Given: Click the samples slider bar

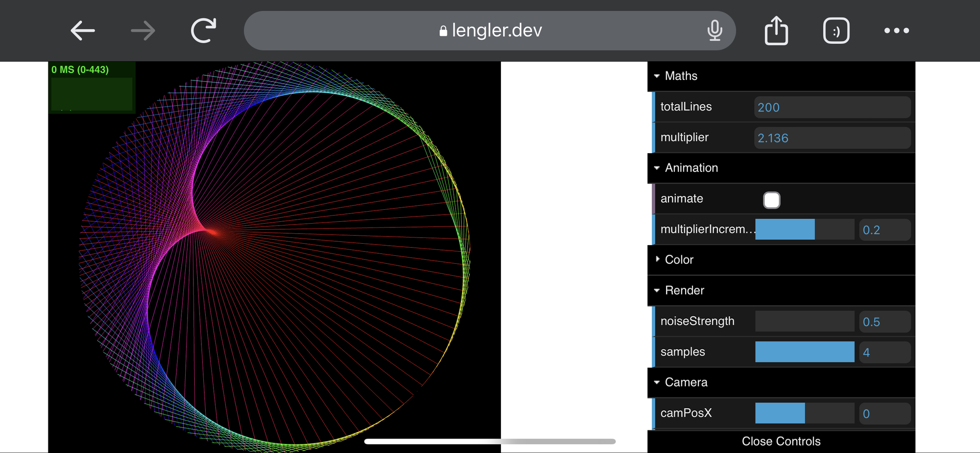Looking at the screenshot, I should 804,352.
